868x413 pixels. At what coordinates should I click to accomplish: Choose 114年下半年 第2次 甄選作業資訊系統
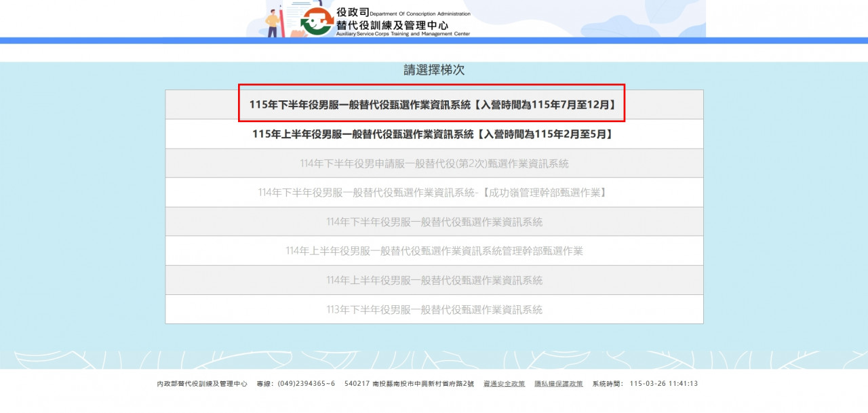tap(434, 163)
